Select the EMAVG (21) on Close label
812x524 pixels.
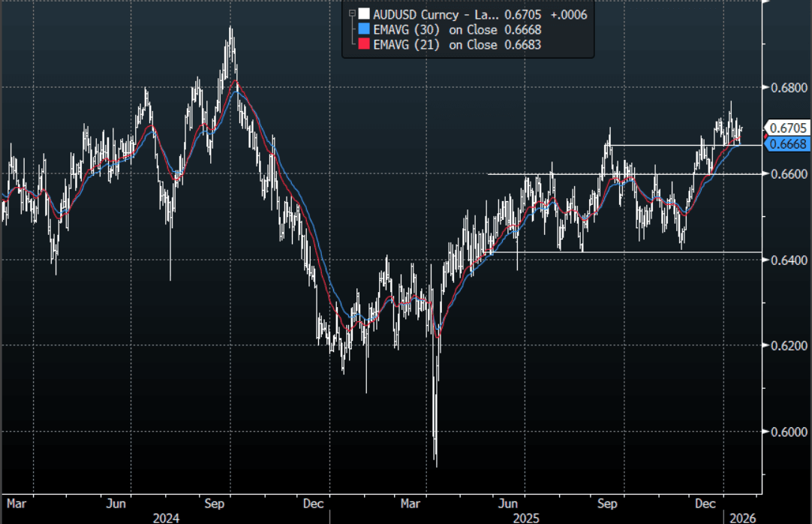pyautogui.click(x=435, y=44)
